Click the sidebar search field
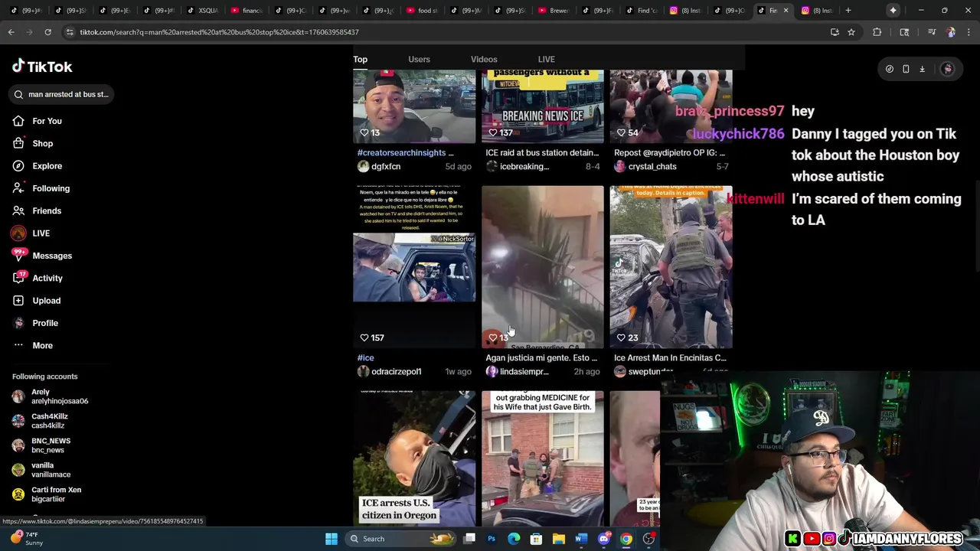Screen dimensions: 980x551 tap(61, 94)
